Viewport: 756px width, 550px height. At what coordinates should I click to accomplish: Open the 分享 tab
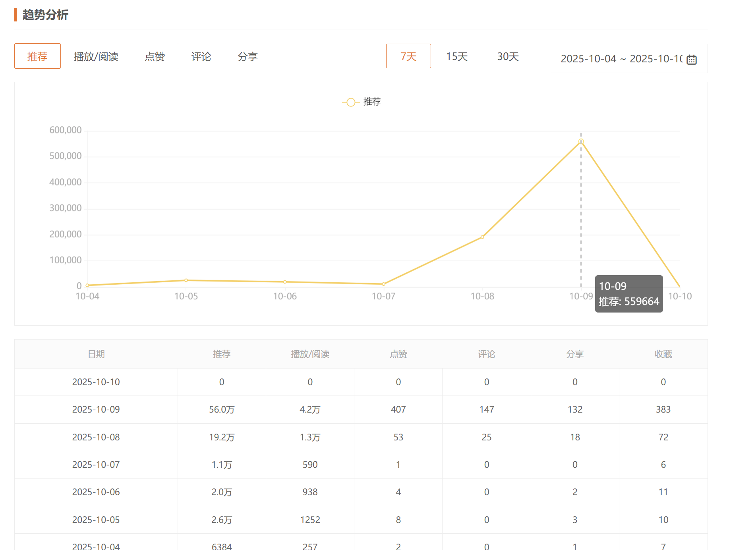[248, 57]
